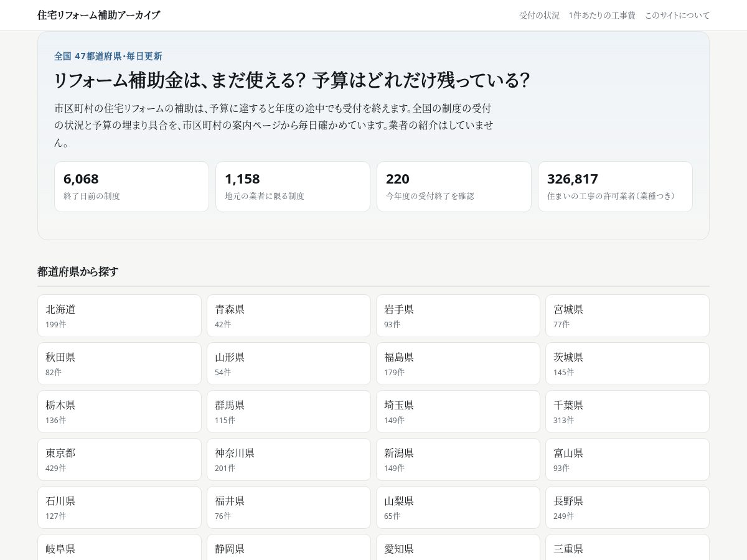Choose 千葉県 from the prefecture list
Screen dimensions: 747x560
(627, 411)
